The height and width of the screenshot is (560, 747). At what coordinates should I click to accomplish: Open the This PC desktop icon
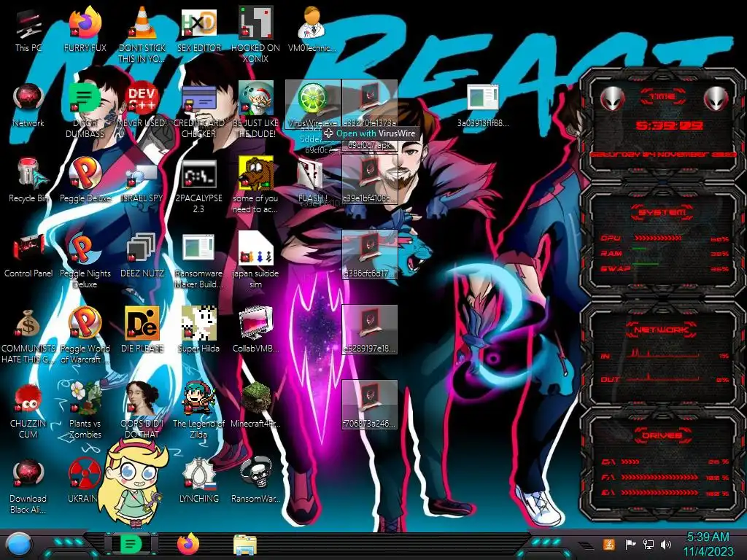coord(28,29)
